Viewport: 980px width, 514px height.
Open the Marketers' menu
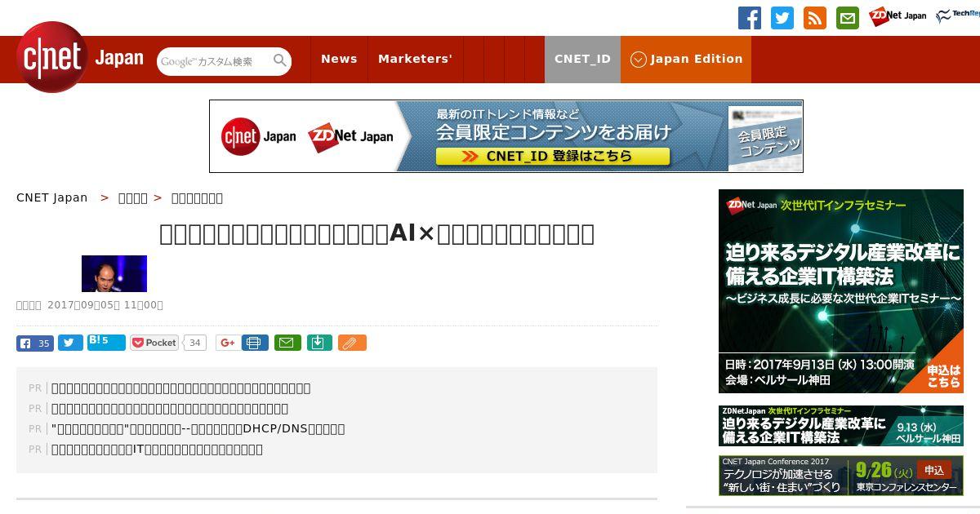[x=415, y=59]
